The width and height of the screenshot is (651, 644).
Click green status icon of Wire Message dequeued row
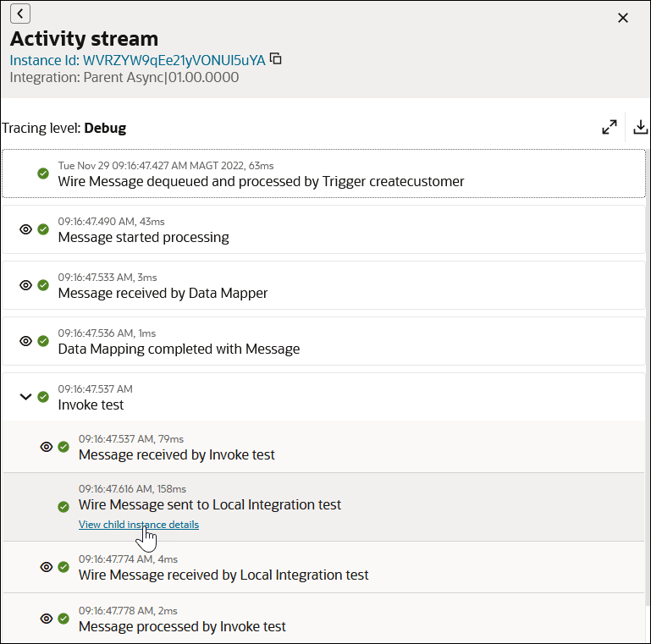[43, 173]
